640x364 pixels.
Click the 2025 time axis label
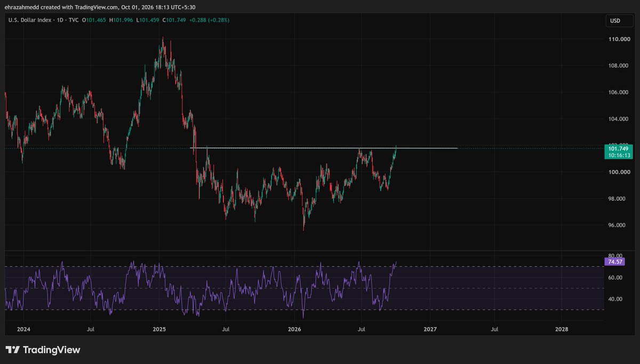[x=159, y=329]
